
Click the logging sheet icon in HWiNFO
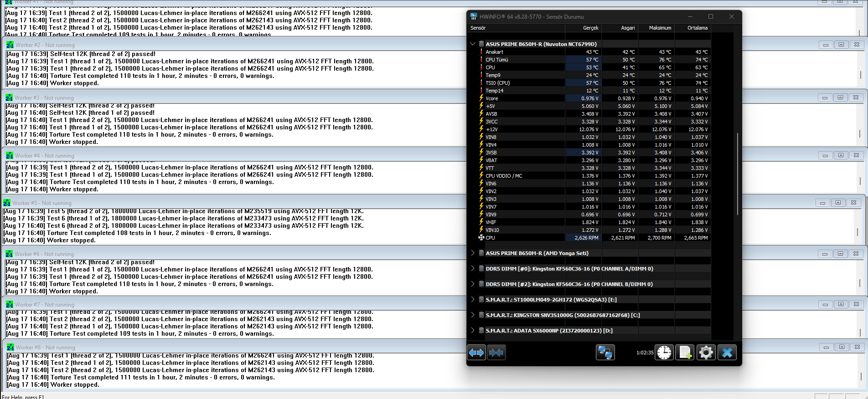[x=685, y=353]
